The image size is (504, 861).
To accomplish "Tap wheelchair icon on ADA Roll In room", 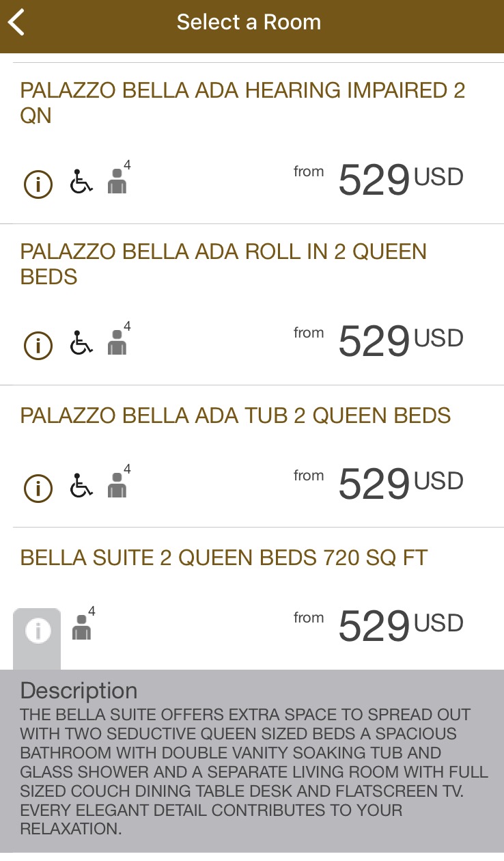I will pos(81,344).
